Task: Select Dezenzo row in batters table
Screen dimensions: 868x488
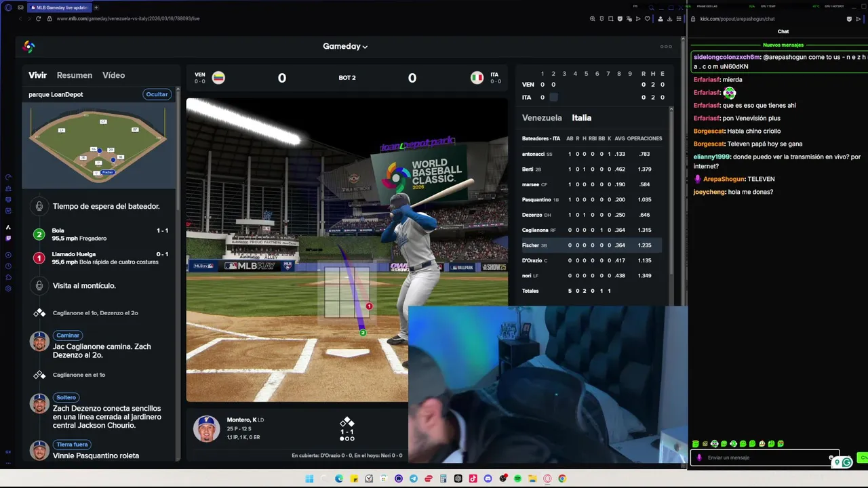Action: click(591, 215)
